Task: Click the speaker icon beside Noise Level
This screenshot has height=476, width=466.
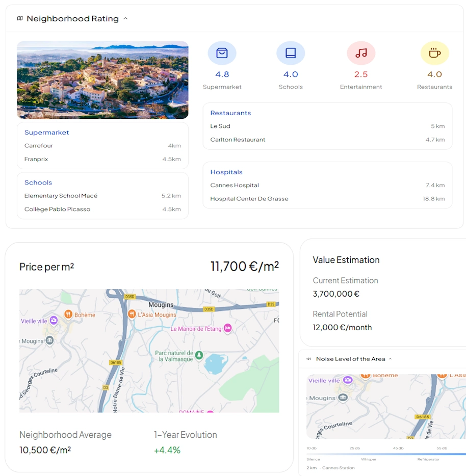Action: tap(309, 359)
